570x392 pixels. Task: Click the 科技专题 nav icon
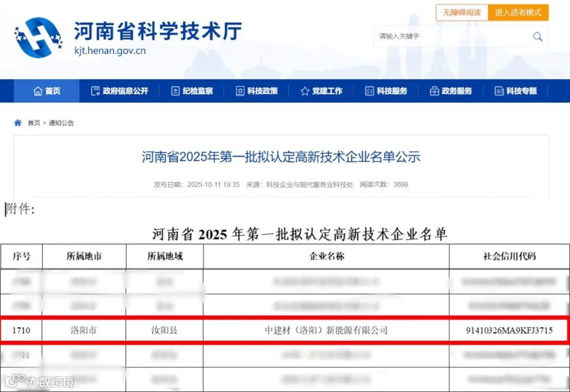pyautogui.click(x=499, y=91)
